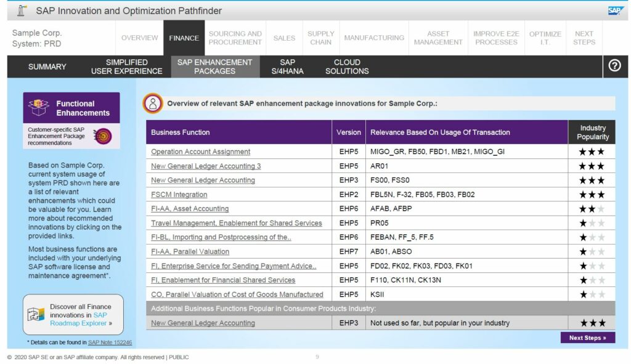Image resolution: width=631 pixels, height=364 pixels.
Task: Click star rating for Travel Management row
Action: 592,223
